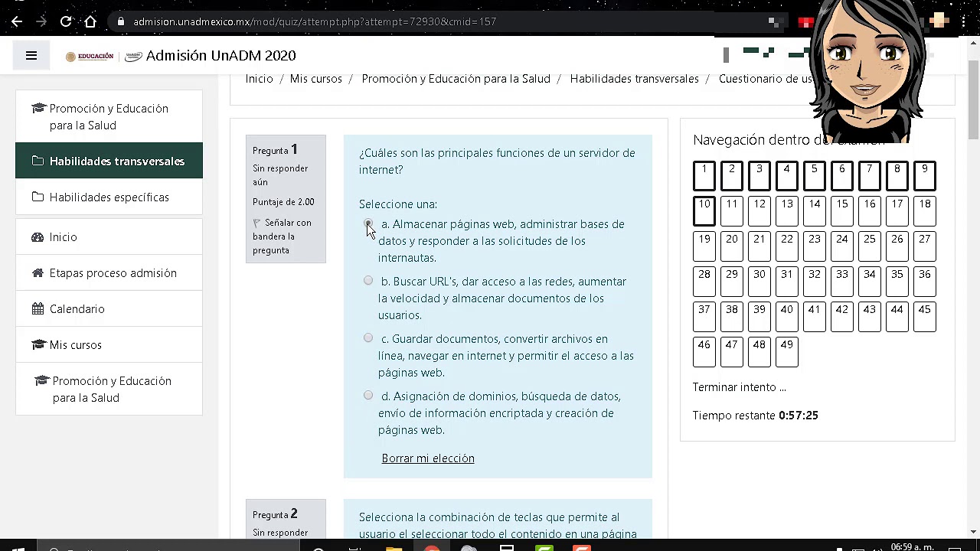The height and width of the screenshot is (551, 980).
Task: Open Habilidades transversales breadcrumb link
Action: coord(634,79)
